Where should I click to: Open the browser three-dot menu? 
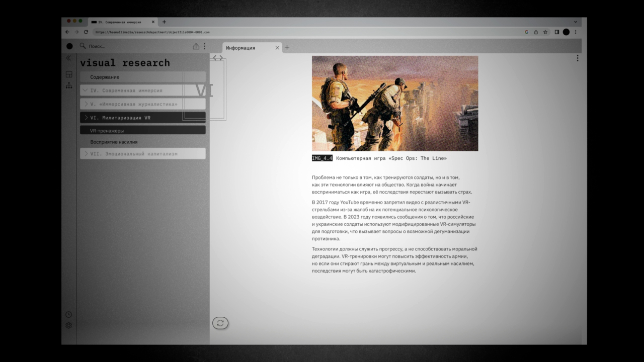tap(576, 32)
